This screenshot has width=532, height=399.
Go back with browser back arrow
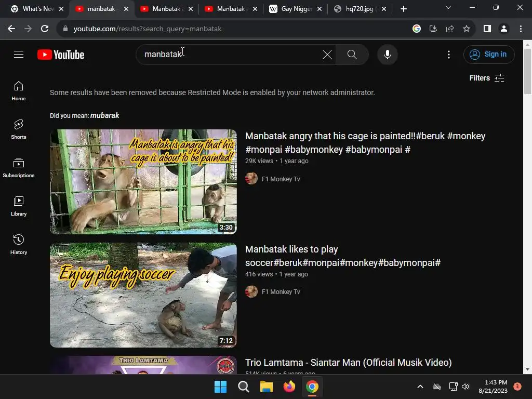11,29
